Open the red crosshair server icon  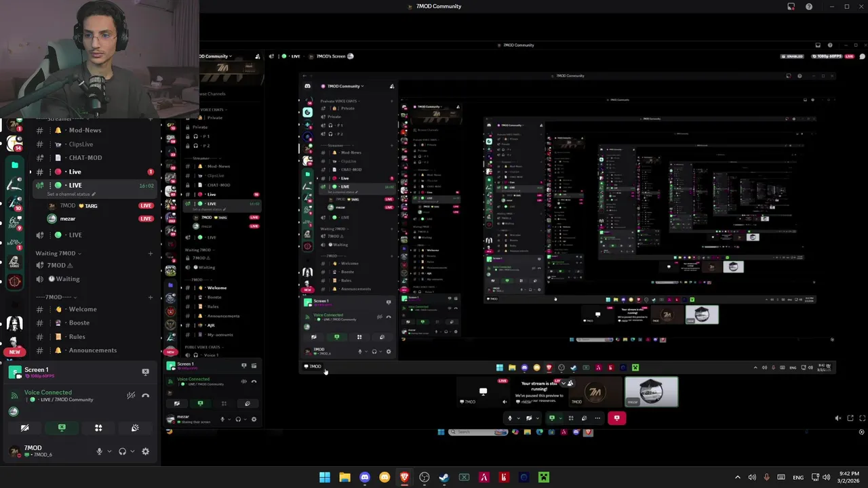pyautogui.click(x=14, y=281)
